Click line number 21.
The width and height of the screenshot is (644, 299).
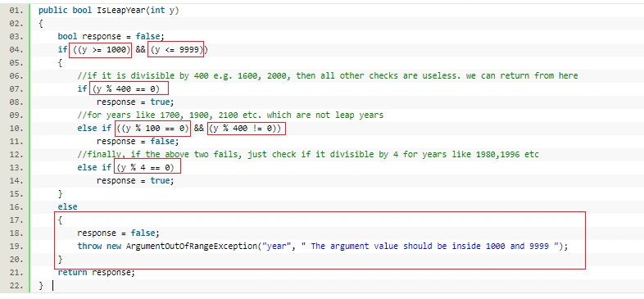16,273
